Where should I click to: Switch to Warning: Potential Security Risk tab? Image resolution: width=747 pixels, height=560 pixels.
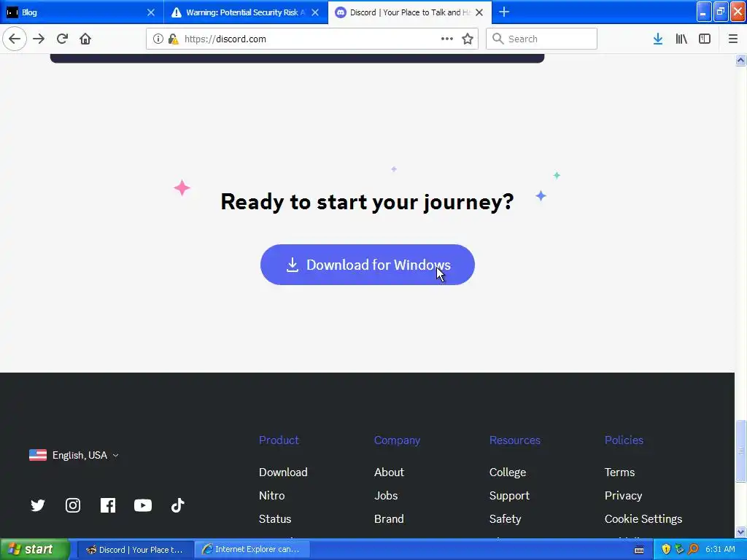pyautogui.click(x=245, y=12)
